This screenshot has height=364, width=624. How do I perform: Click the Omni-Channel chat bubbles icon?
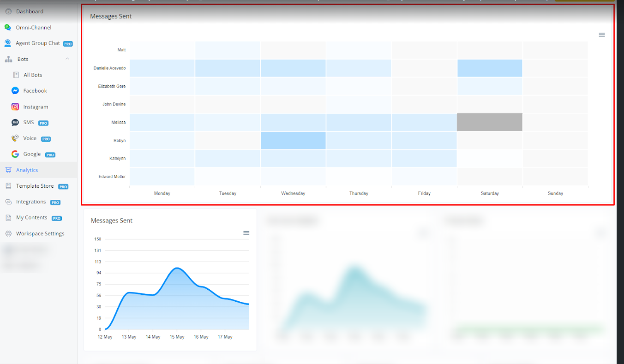click(8, 28)
